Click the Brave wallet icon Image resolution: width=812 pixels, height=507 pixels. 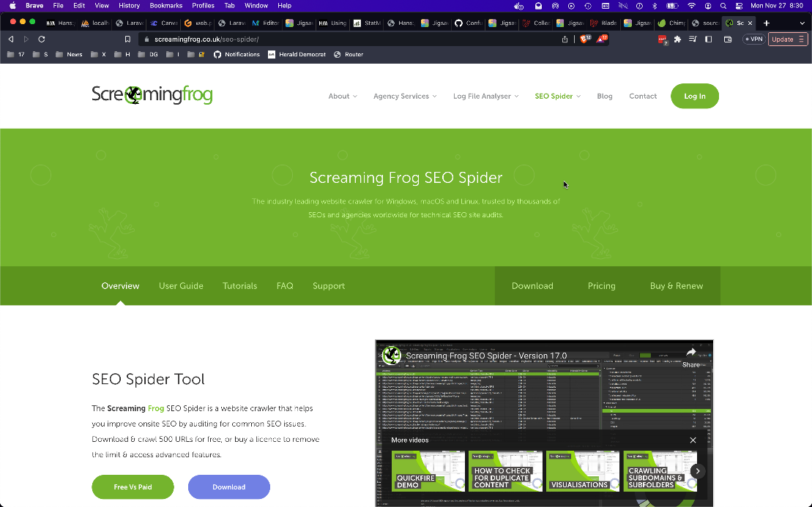click(x=727, y=39)
